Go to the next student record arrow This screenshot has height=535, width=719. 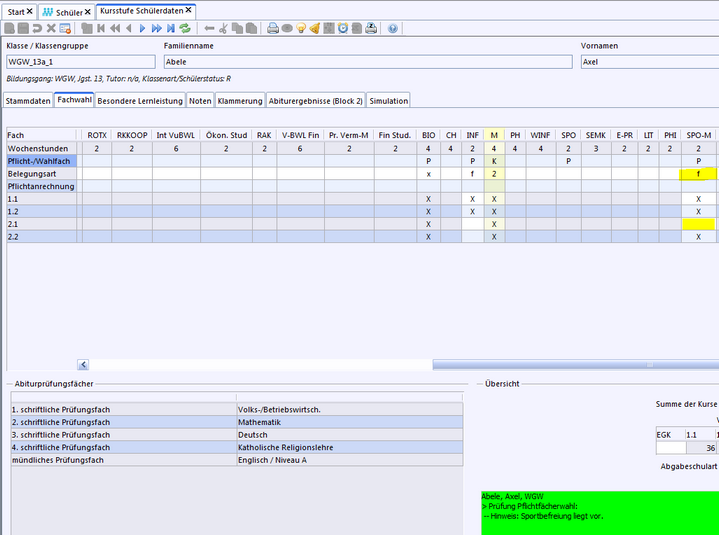point(142,28)
